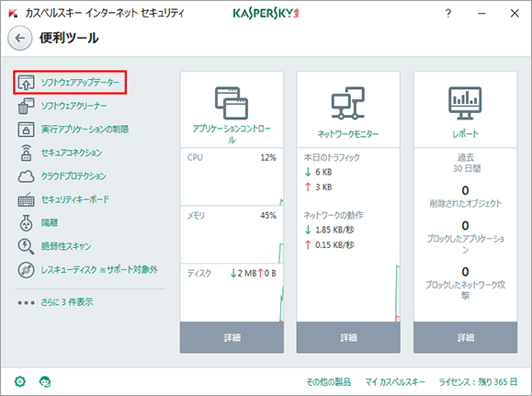
Task: Close the Kaspersky window
Action: click(515, 13)
